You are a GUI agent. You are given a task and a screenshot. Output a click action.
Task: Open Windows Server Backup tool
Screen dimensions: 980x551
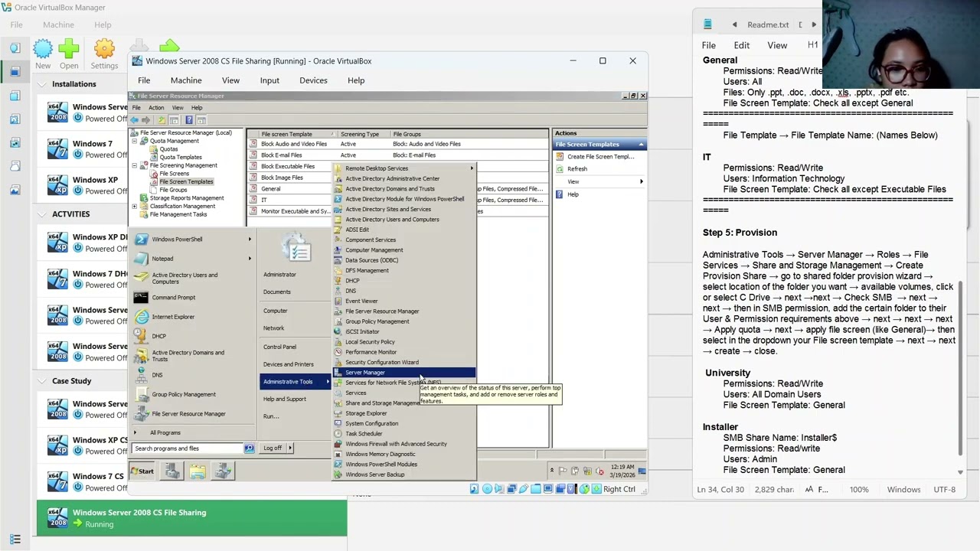403,474
